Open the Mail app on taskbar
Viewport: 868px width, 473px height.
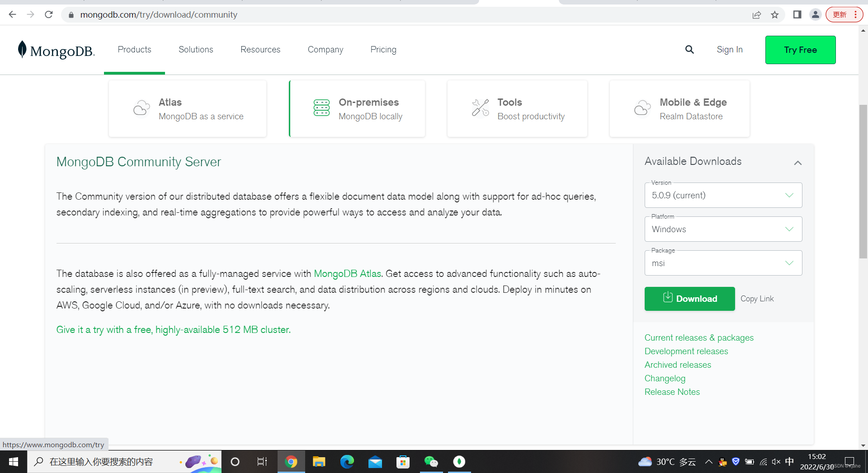[x=375, y=462]
